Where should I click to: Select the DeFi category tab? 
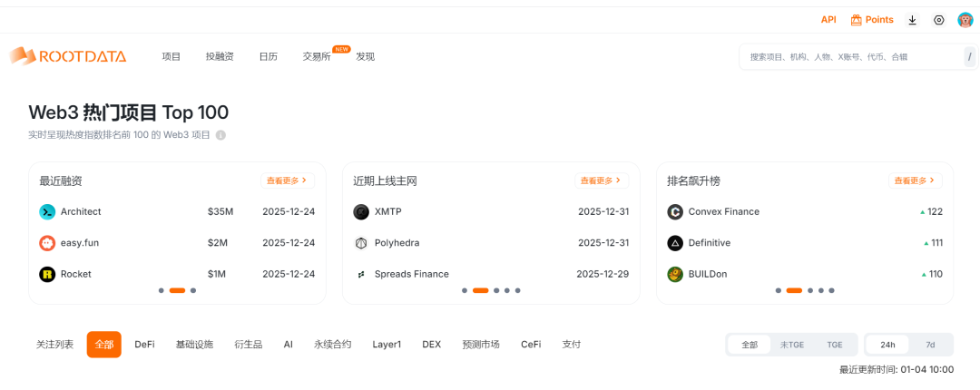(x=144, y=345)
